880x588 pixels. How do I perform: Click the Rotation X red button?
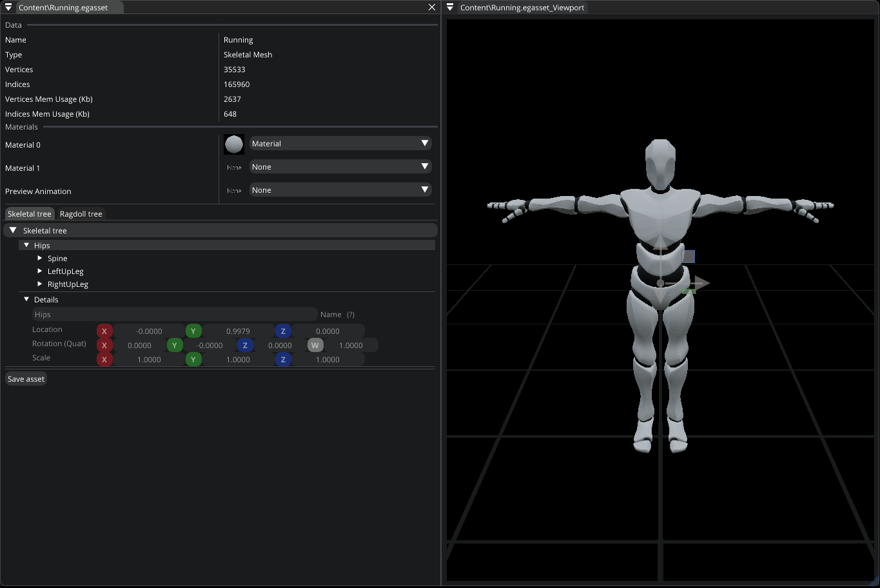click(104, 345)
